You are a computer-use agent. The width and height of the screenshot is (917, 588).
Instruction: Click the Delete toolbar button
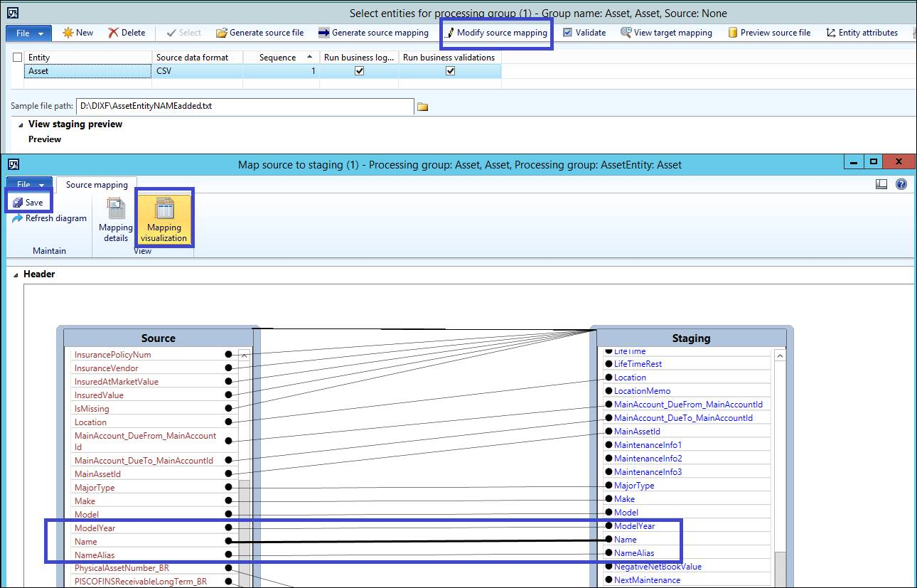click(x=127, y=33)
